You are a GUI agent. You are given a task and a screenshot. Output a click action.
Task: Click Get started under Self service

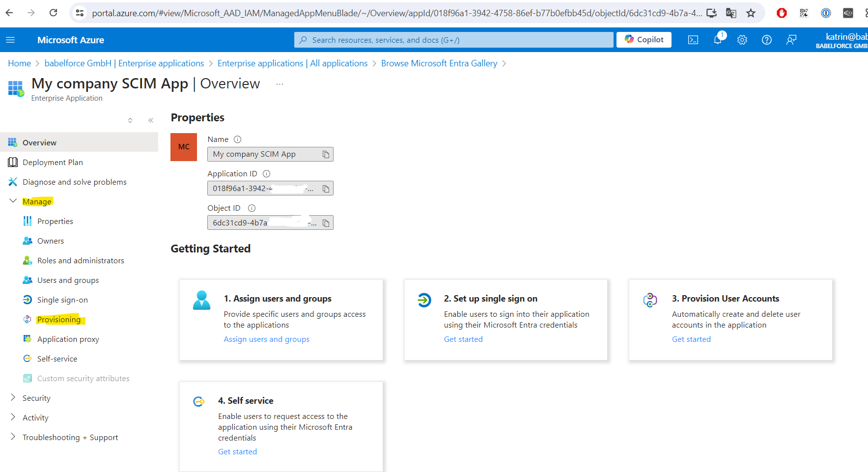[237, 452]
